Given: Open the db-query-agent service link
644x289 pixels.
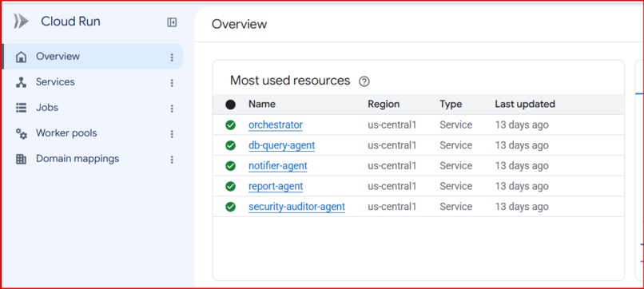Looking at the screenshot, I should tap(282, 145).
